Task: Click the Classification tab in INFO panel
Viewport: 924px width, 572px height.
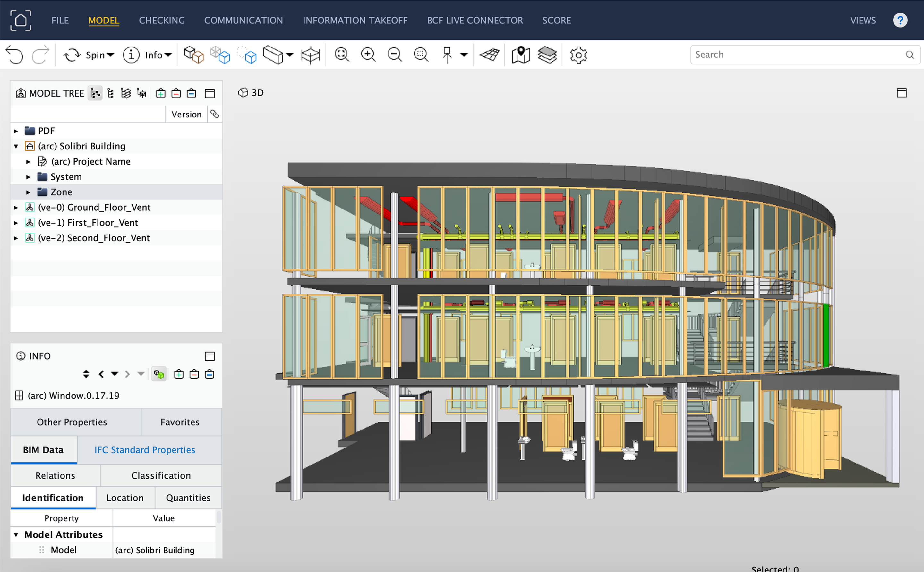Action: pyautogui.click(x=160, y=474)
